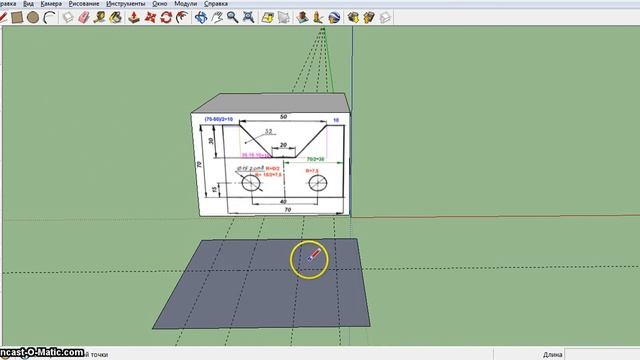Select the pink Eraser tool
Viewport: 640px width, 360px height.
[84, 18]
